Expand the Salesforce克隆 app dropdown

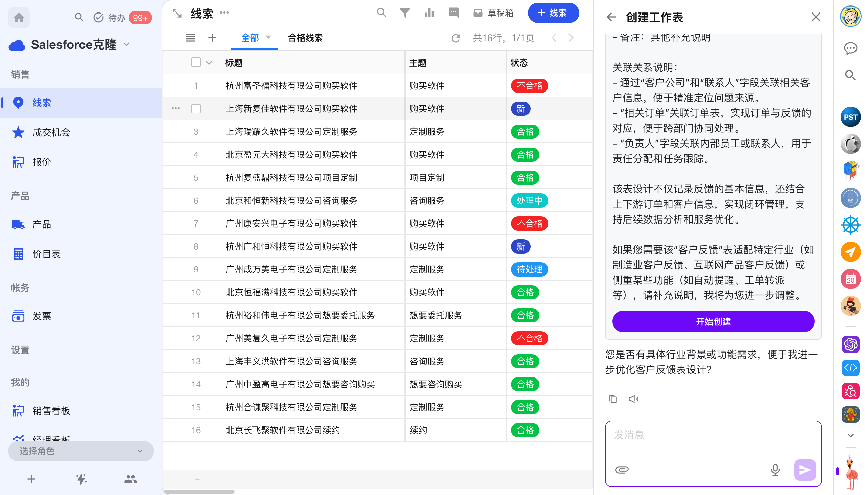pyautogui.click(x=126, y=44)
